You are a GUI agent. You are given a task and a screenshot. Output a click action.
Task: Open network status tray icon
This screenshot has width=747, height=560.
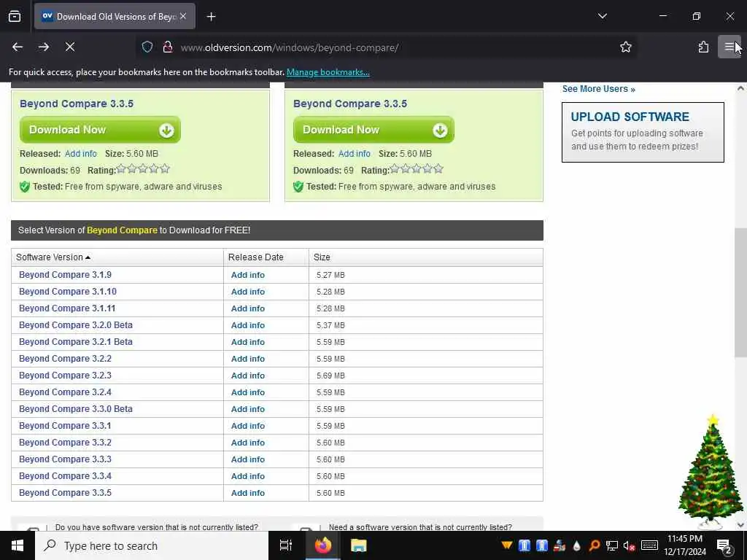612,545
